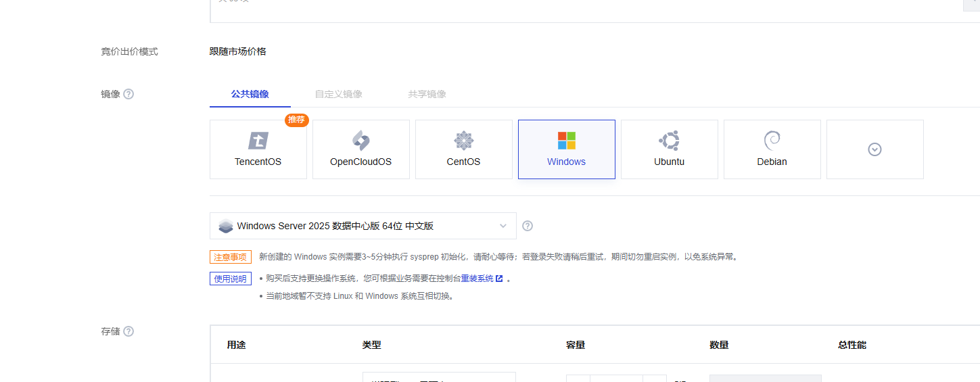Open the 重装系统 link
980x382 pixels.
coord(482,279)
